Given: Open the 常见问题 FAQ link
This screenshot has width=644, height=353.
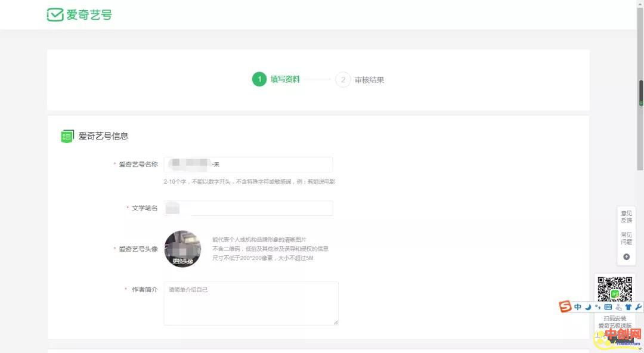Looking at the screenshot, I should pos(626,239).
